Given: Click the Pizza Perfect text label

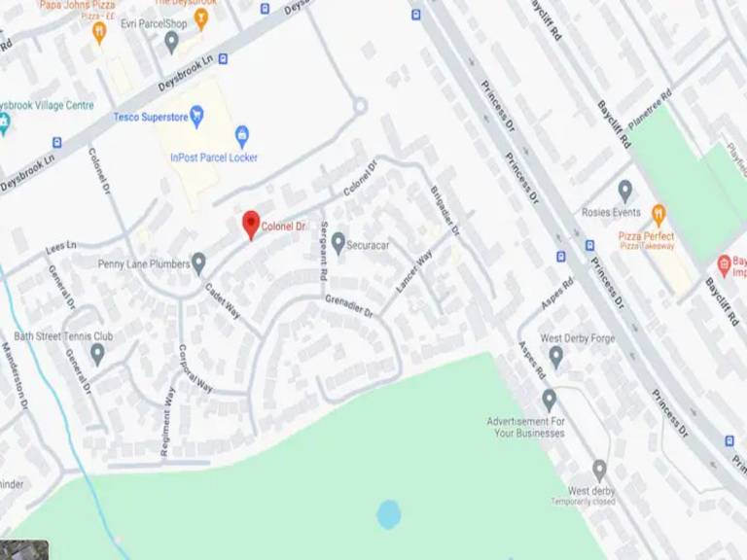Looking at the screenshot, I should (647, 236).
